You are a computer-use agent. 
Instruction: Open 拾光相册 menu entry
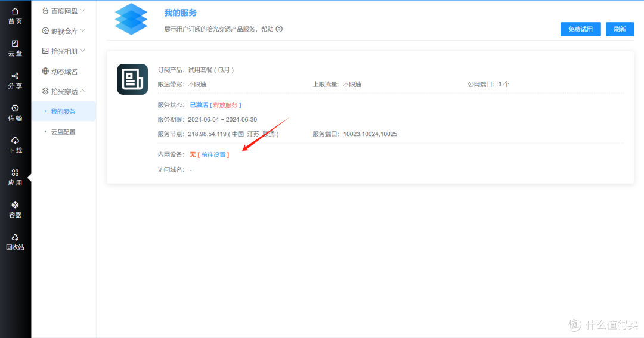tap(64, 51)
